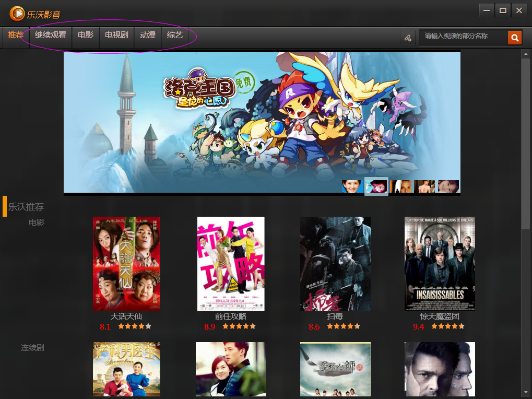The height and width of the screenshot is (399, 532).
Task: Focus the video name search field
Action: (463, 37)
